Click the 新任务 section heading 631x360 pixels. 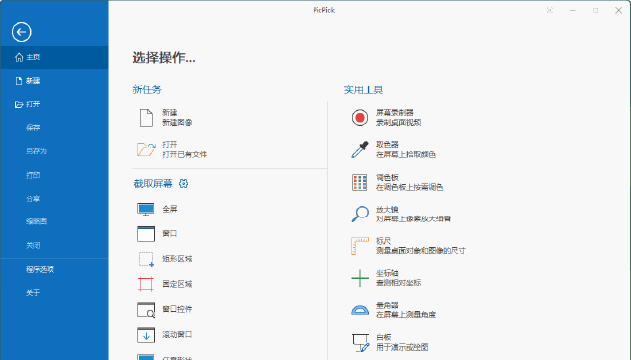pyautogui.click(x=147, y=89)
